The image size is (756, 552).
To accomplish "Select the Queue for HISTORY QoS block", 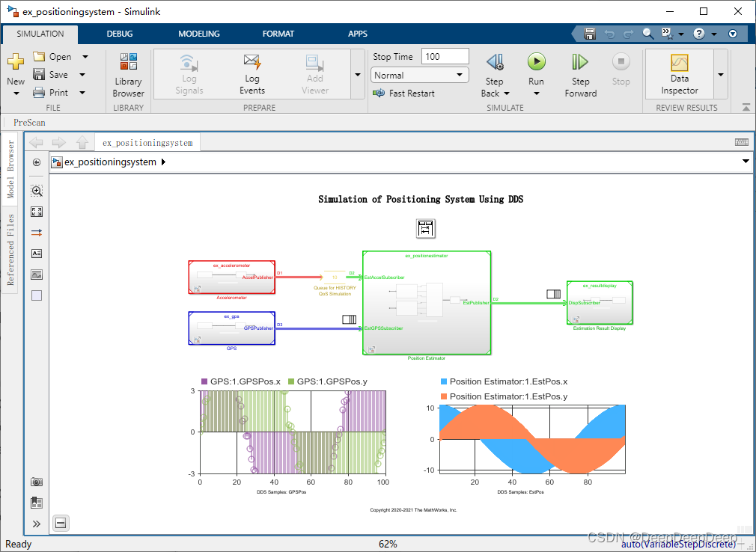I will pos(335,277).
